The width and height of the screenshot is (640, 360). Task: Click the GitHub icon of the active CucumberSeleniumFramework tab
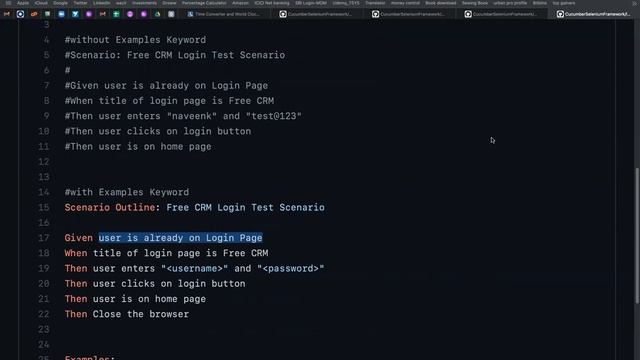pyautogui.click(x=560, y=14)
